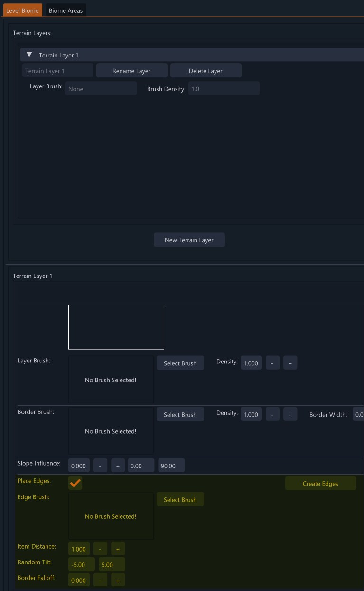
Task: Increase Slope Influence with plus button
Action: click(118, 466)
